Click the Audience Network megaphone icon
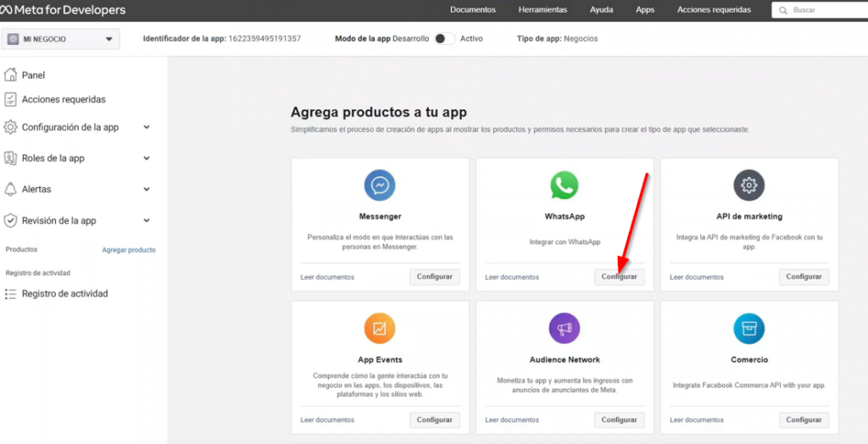Viewport: 868px width, 444px height. pos(565,328)
